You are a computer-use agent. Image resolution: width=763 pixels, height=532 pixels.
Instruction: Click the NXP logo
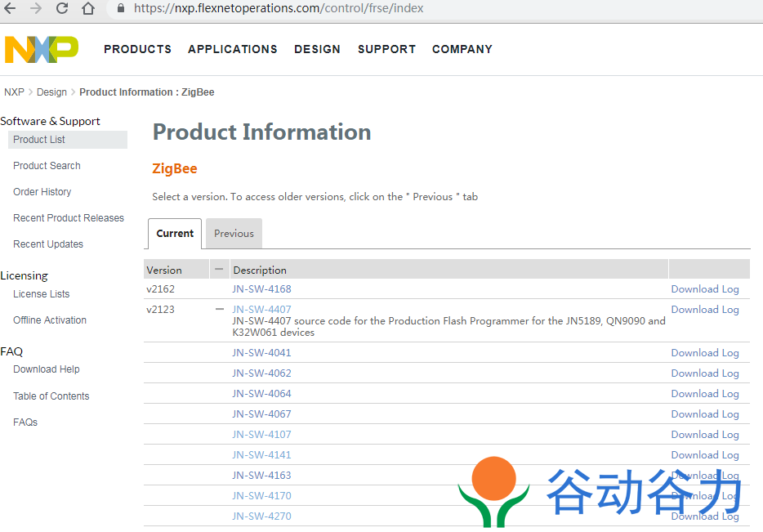pyautogui.click(x=42, y=49)
